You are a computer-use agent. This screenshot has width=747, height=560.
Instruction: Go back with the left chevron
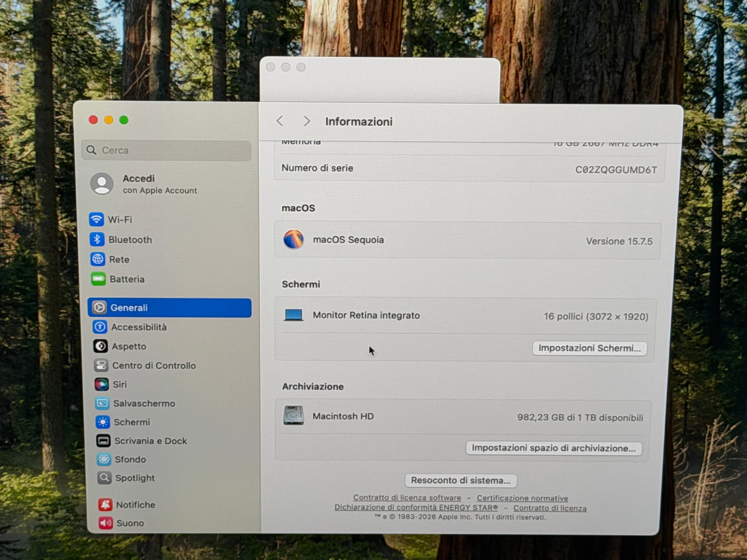pos(280,121)
